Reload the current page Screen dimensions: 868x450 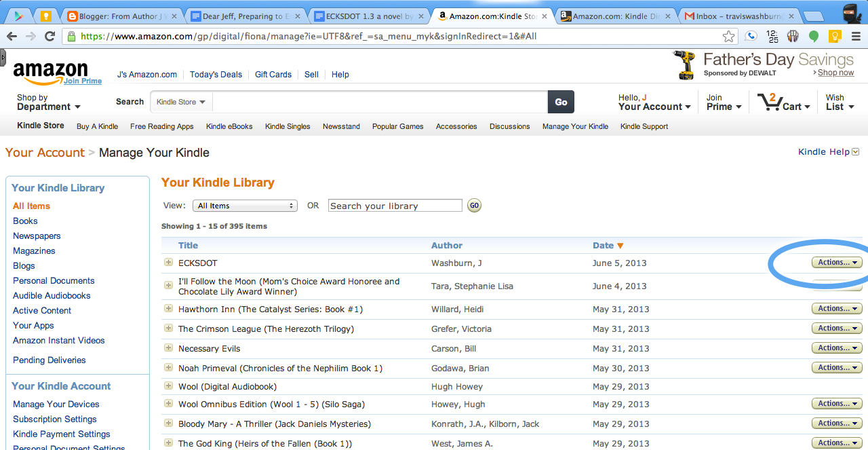pos(49,35)
